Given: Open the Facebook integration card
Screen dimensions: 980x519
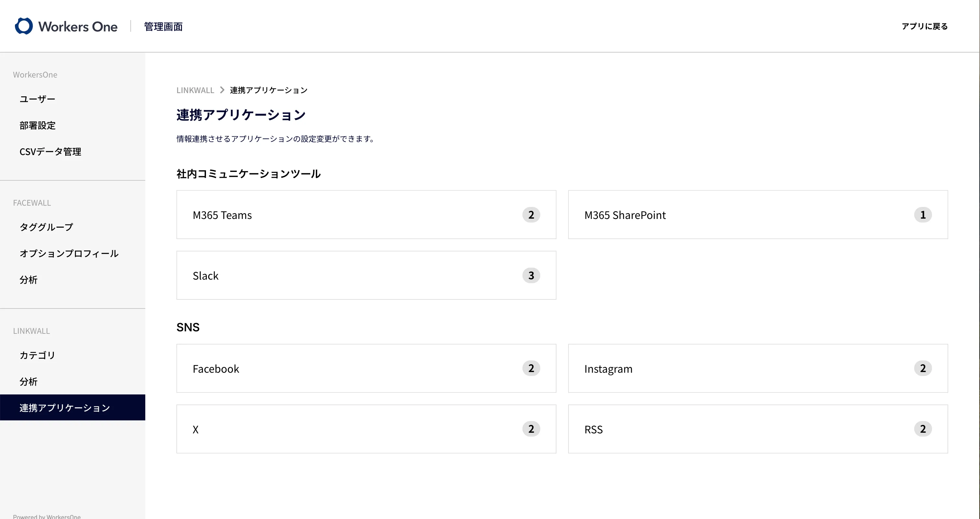Looking at the screenshot, I should tap(366, 368).
